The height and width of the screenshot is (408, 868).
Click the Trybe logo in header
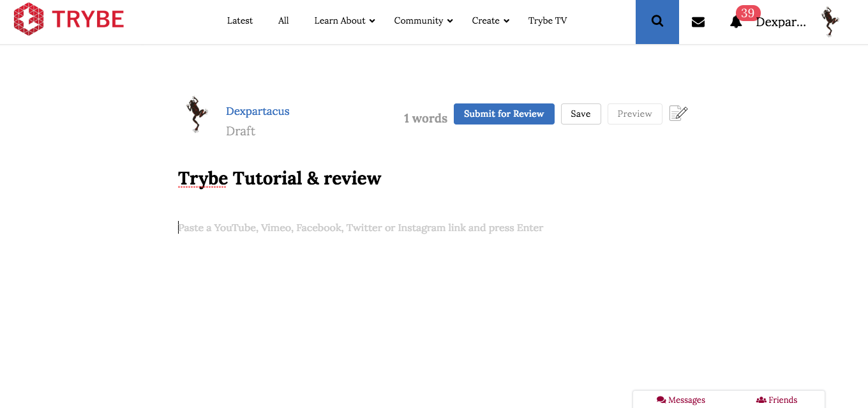[x=69, y=19]
